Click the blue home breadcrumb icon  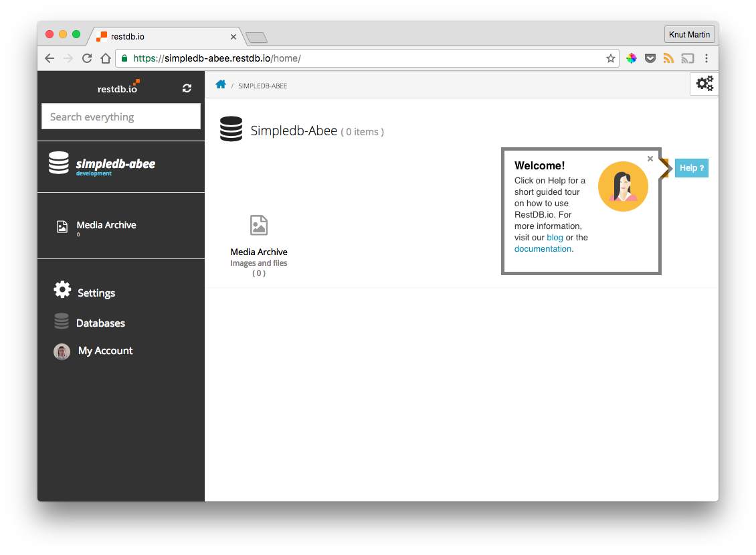(x=221, y=84)
